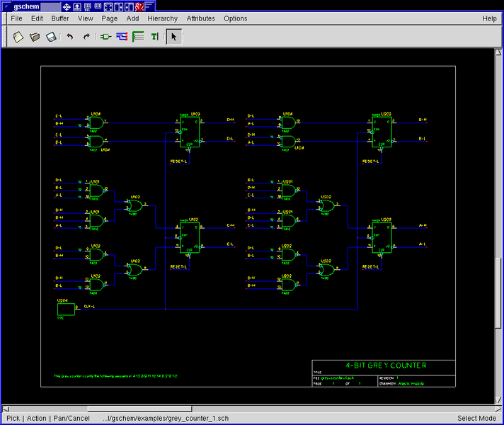Open the Buffer menu
This screenshot has width=504, height=425.
pos(60,18)
